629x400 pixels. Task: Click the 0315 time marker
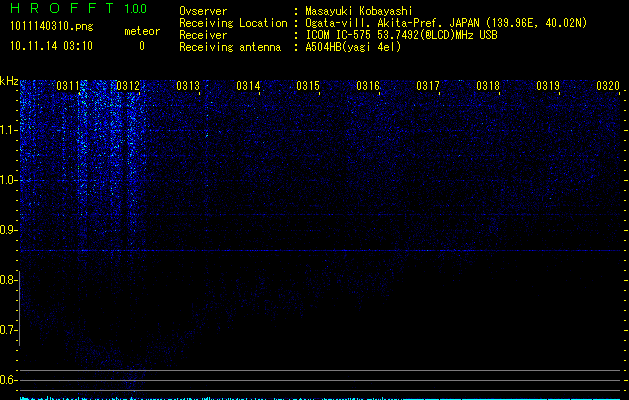tap(308, 86)
